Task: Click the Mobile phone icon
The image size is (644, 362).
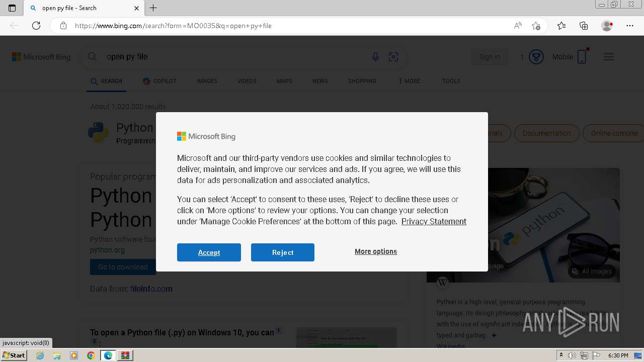Action: pos(582,57)
